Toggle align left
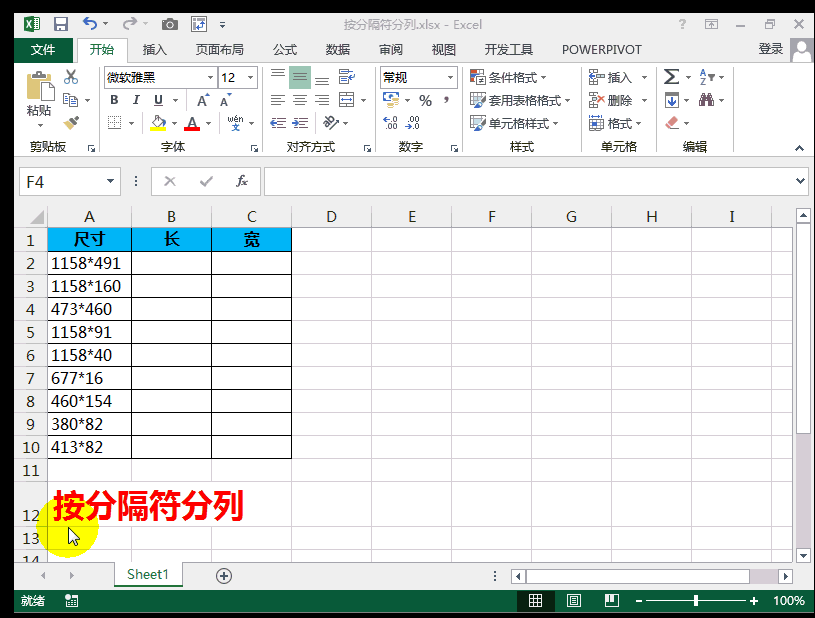The height and width of the screenshot is (618, 815). pos(278,100)
